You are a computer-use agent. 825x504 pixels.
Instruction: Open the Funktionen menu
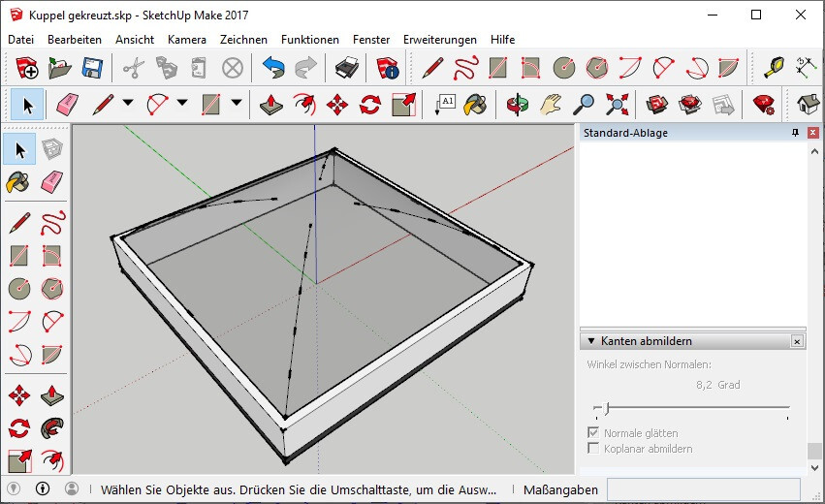pyautogui.click(x=310, y=40)
